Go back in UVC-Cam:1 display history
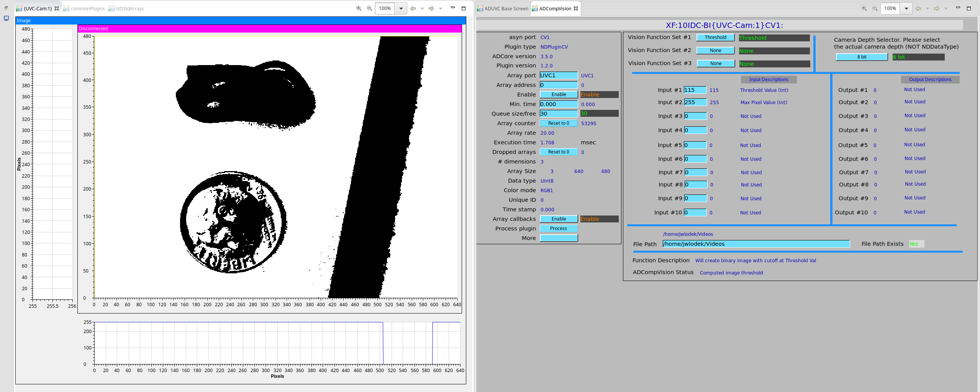The width and height of the screenshot is (980, 392). point(413,8)
